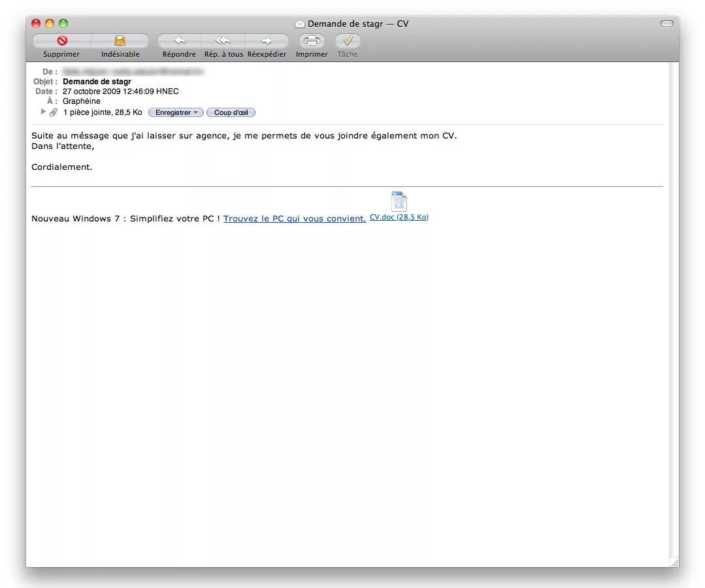Screen dimensions: 705x588
Task: Click the window resize grip corner
Action: (674, 563)
